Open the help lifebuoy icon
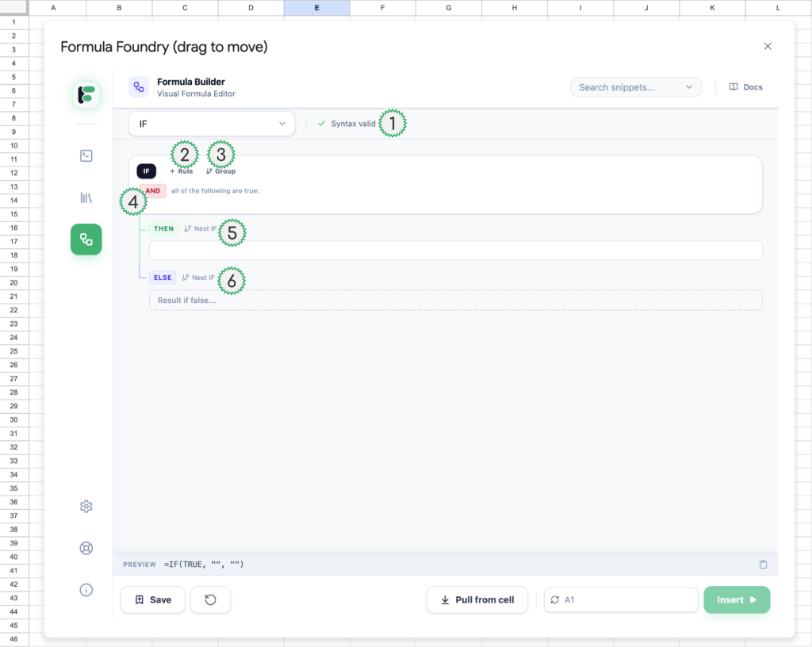This screenshot has width=812, height=647. coord(86,548)
